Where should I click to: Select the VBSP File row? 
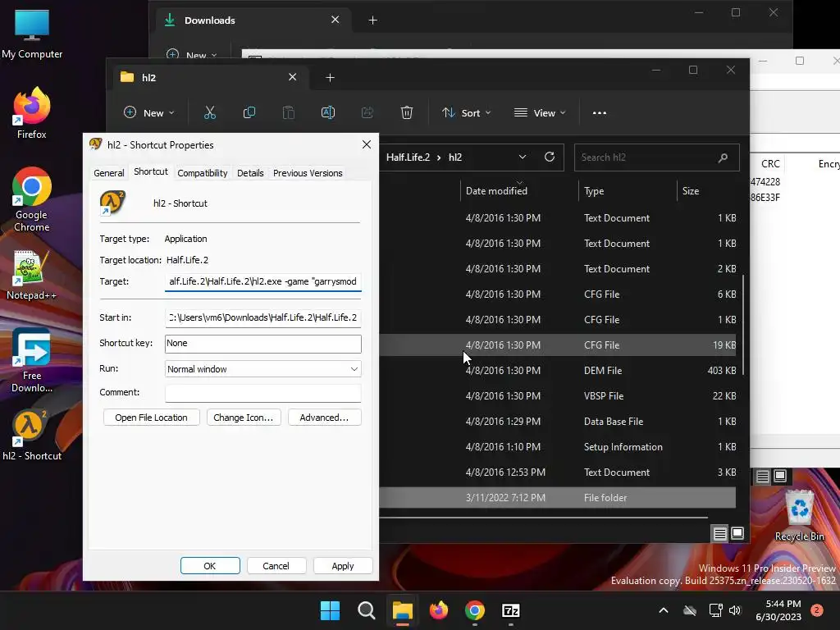(x=557, y=396)
